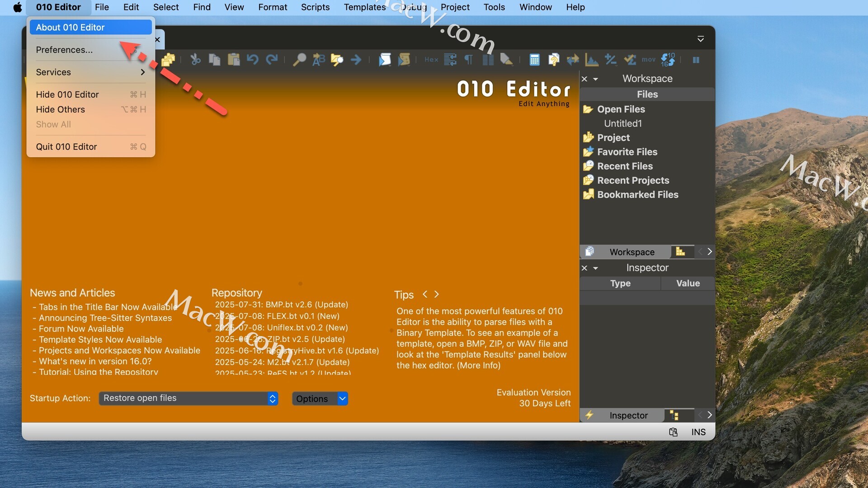The width and height of the screenshot is (868, 488).
Task: Click the Run Script icon
Action: tap(385, 60)
